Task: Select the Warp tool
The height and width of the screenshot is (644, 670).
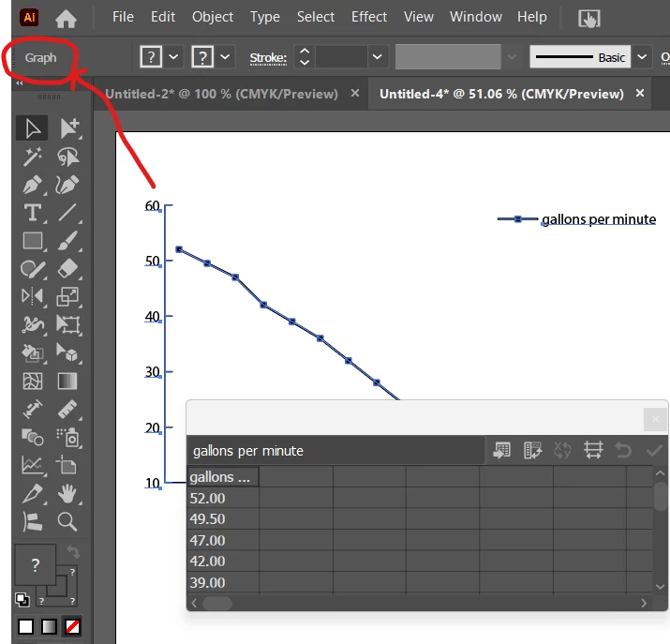Action: (32, 324)
